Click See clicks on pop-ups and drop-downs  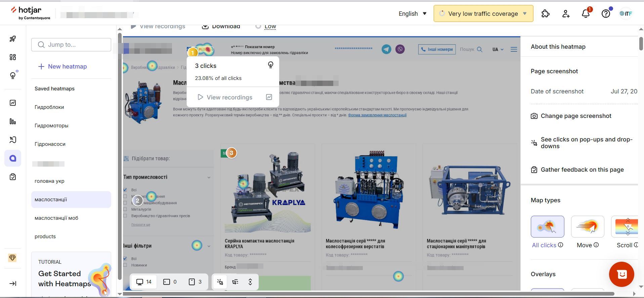pos(582,143)
